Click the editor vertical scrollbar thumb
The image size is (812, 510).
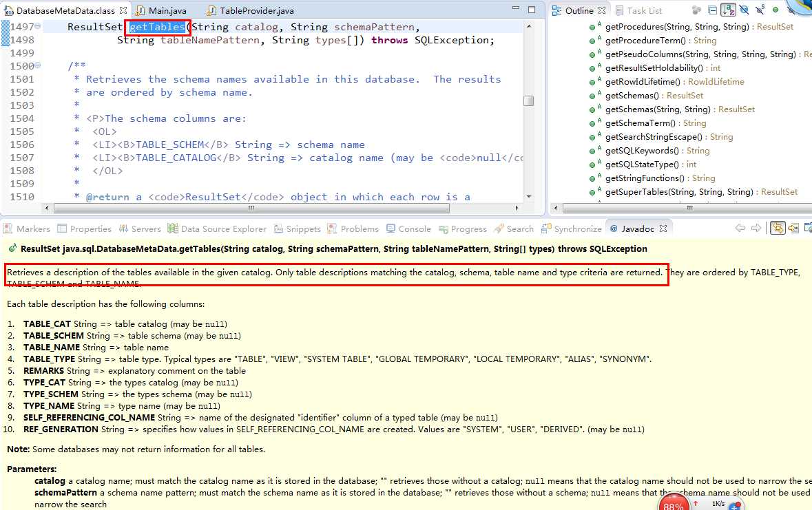pos(528,100)
